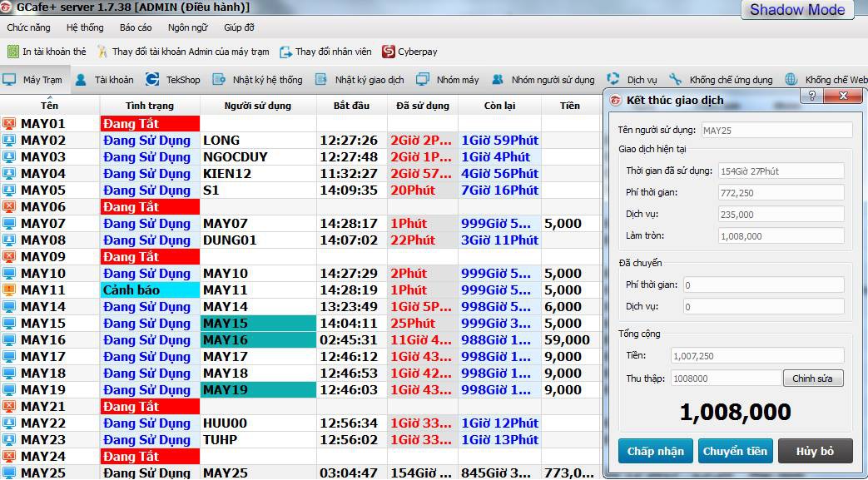The width and height of the screenshot is (868, 480).
Task: Open In tài khoản thẻ print icon
Action: pos(13,52)
